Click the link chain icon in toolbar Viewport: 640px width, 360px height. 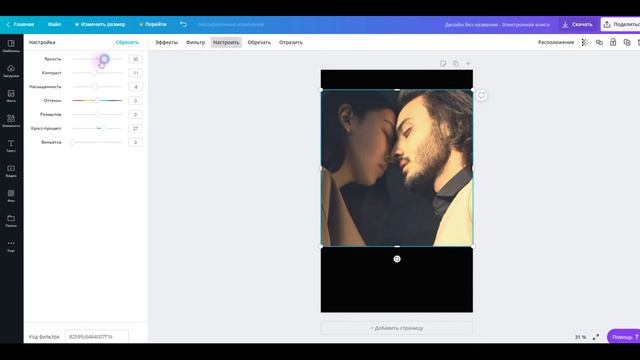pyautogui.click(x=599, y=42)
